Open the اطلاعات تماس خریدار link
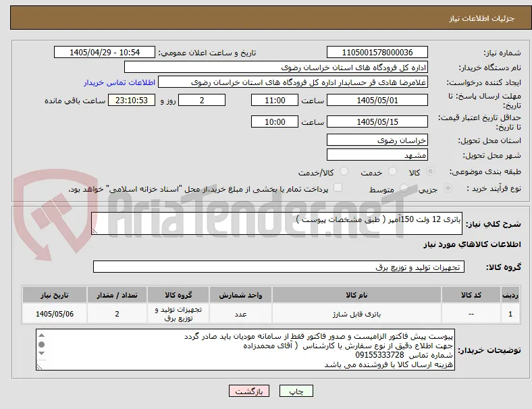The image size is (532, 409). [119, 82]
